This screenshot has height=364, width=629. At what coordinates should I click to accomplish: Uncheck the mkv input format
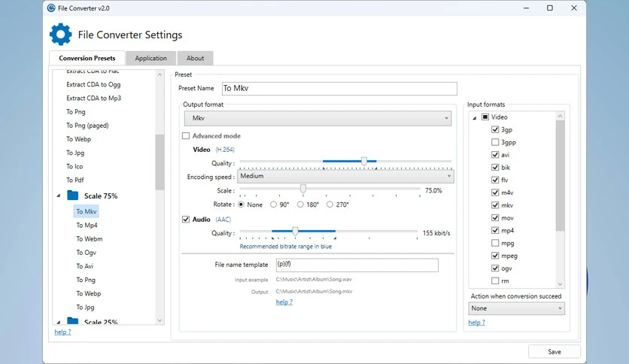click(495, 205)
